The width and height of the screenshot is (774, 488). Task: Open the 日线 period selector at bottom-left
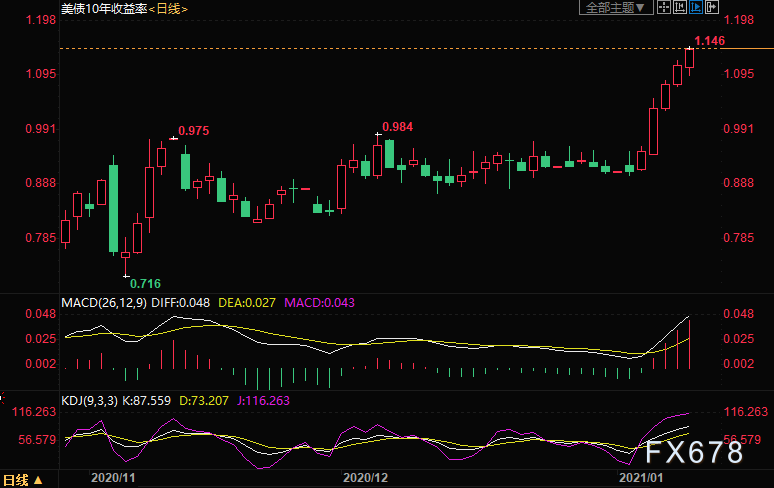pos(23,480)
